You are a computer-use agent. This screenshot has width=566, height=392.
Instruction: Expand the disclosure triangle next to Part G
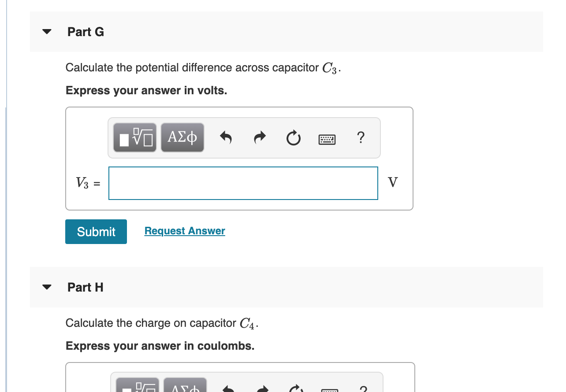(x=46, y=31)
